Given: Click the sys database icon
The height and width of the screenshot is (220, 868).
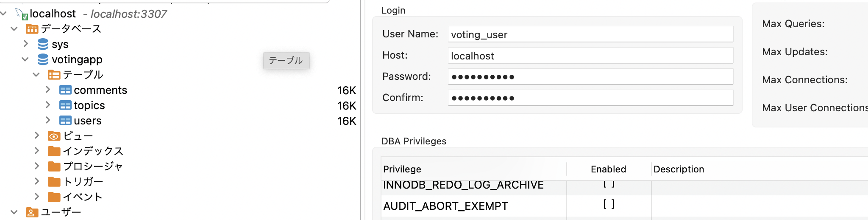Looking at the screenshot, I should (x=43, y=44).
